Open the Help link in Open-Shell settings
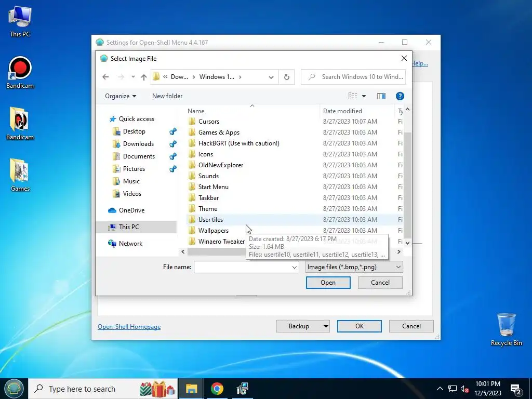 pos(420,63)
